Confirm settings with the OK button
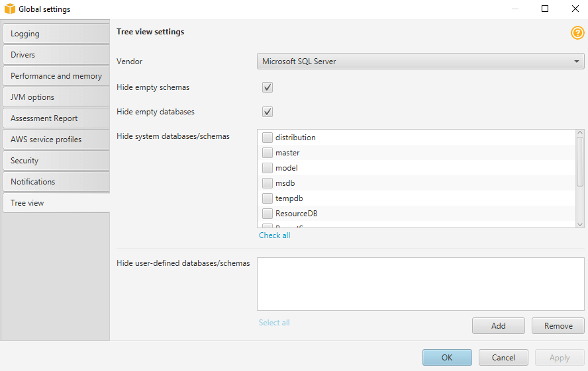This screenshot has width=588, height=371. [x=447, y=358]
